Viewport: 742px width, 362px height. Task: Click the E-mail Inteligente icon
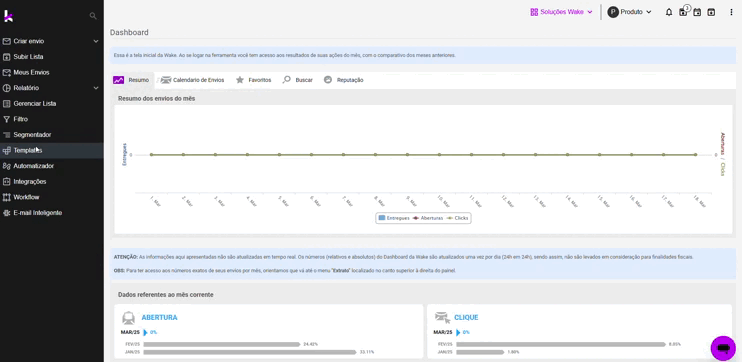(x=6, y=213)
